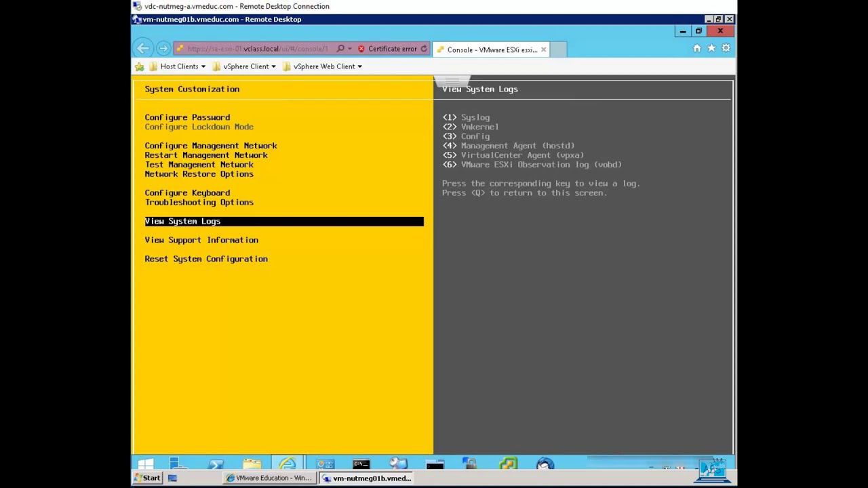The width and height of the screenshot is (868, 488).
Task: Restore the inner browser window
Action: 698,31
